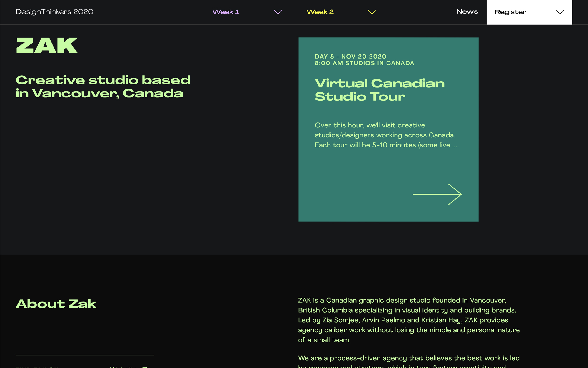Image resolution: width=588 pixels, height=368 pixels.
Task: Open the DesignThinkers 2020 home link
Action: (x=54, y=12)
